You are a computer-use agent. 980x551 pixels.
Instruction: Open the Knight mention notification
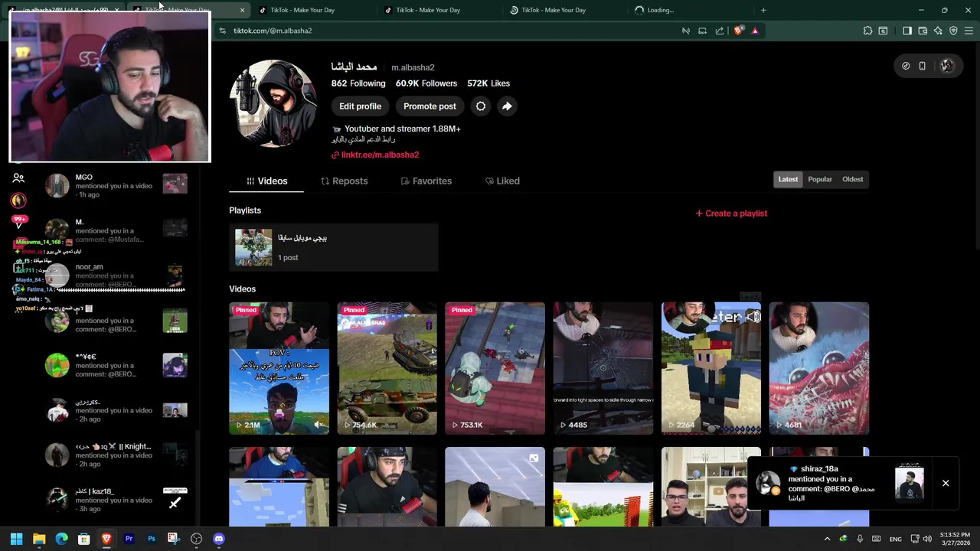coord(116,455)
